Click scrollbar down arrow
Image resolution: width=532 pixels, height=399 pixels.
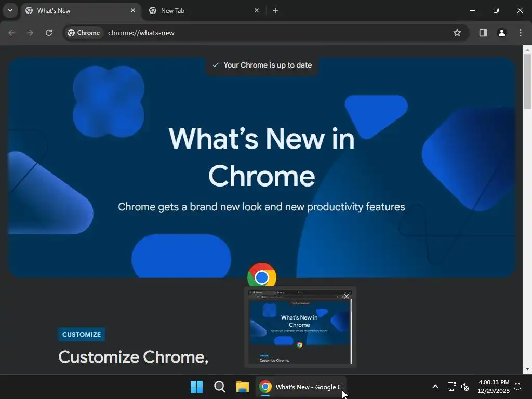click(x=527, y=369)
